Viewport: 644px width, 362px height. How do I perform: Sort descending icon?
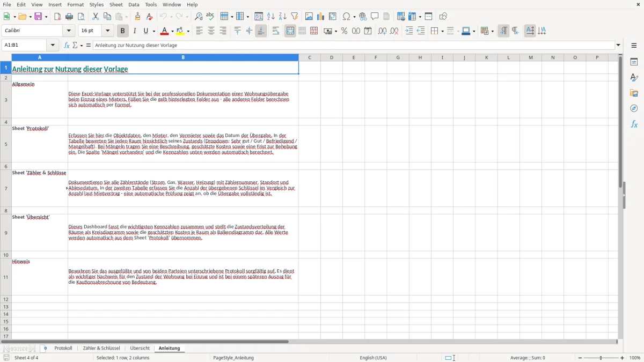(283, 17)
